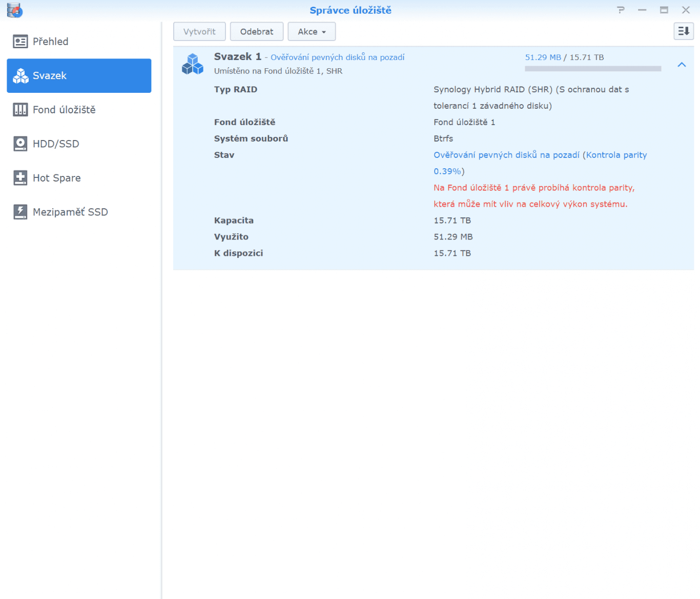The height and width of the screenshot is (599, 700).
Task: Click the red parity check warning text
Action: (x=534, y=196)
